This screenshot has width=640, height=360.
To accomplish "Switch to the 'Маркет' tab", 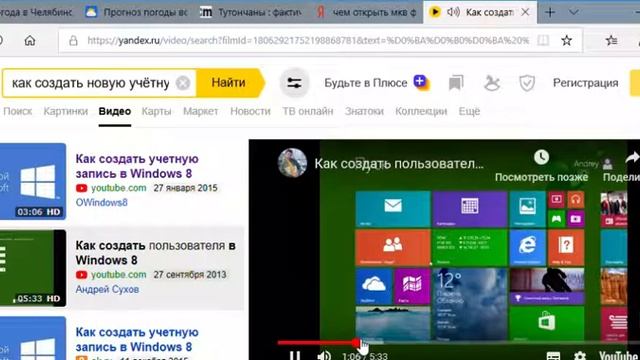I will tap(200, 111).
